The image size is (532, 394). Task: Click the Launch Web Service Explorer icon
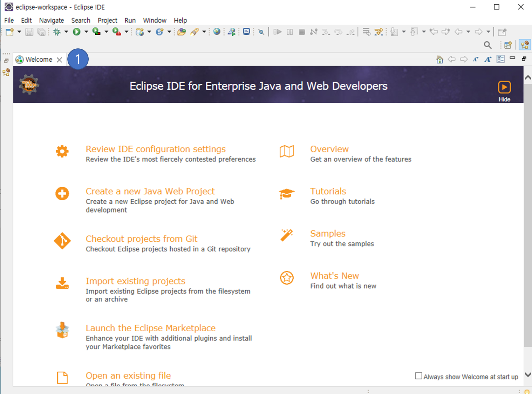(232, 32)
